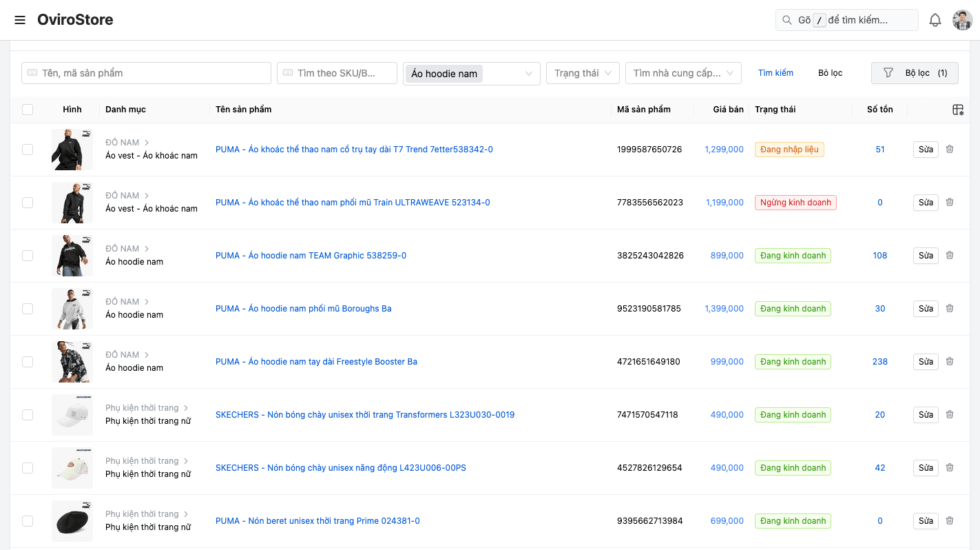
Task: Click Sửa for TEAM Graphic hoodie
Action: coord(926,256)
